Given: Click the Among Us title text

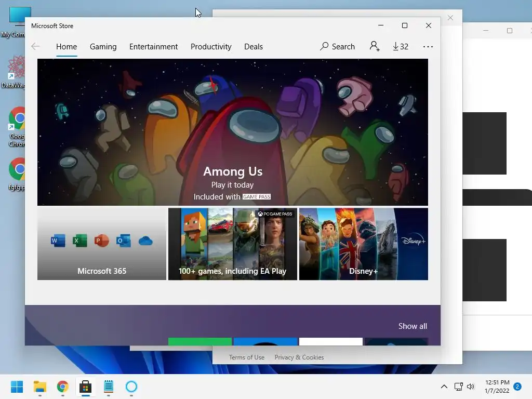Looking at the screenshot, I should tap(233, 171).
